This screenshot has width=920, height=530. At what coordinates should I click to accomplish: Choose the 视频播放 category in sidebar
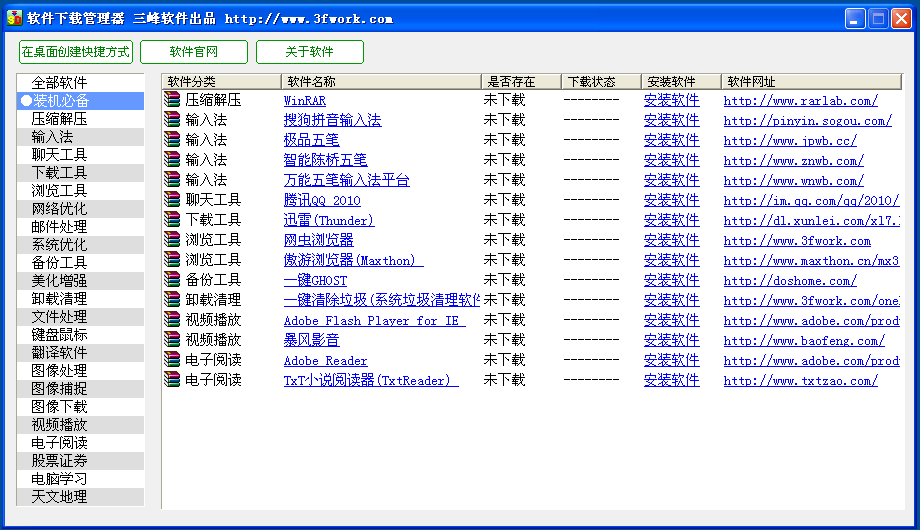59,425
